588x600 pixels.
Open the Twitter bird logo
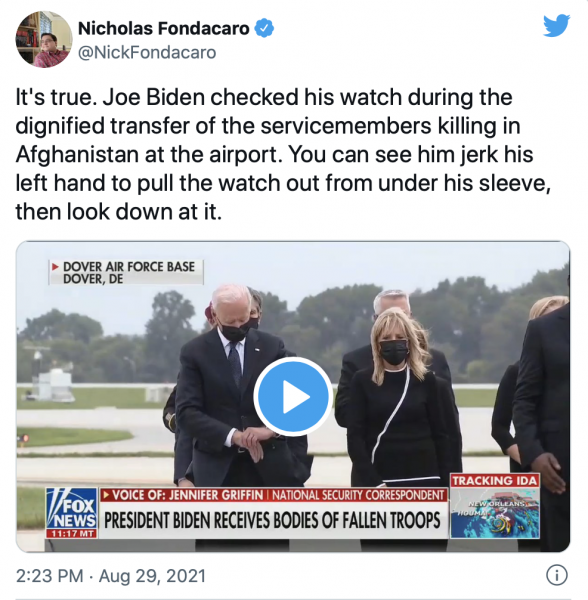pos(557,25)
